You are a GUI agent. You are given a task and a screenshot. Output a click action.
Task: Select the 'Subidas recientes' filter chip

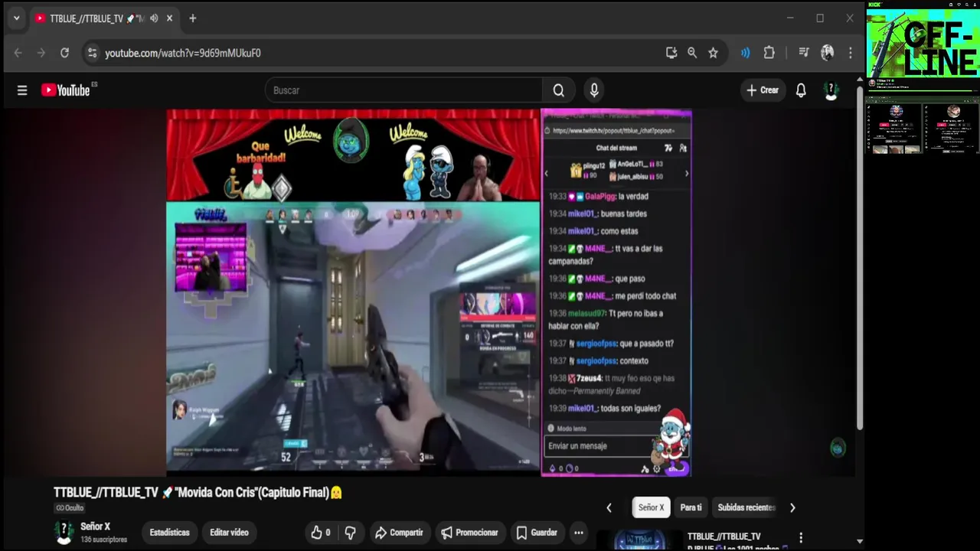[746, 507]
